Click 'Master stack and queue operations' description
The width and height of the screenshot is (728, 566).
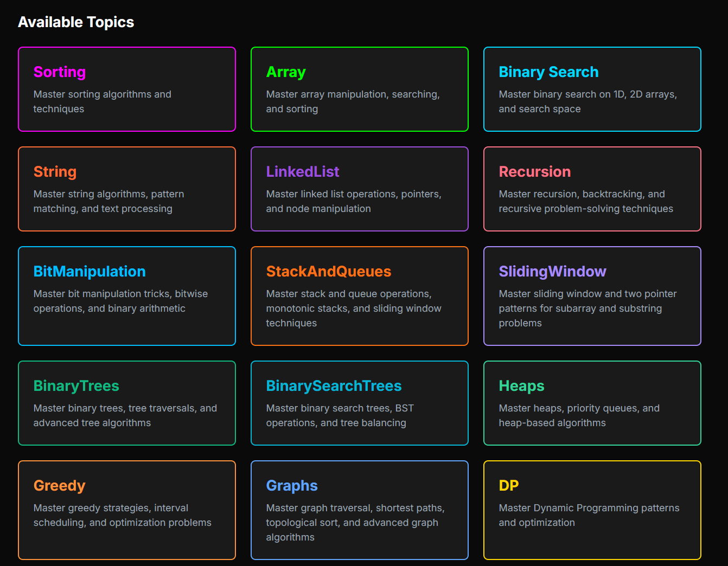[x=354, y=308]
